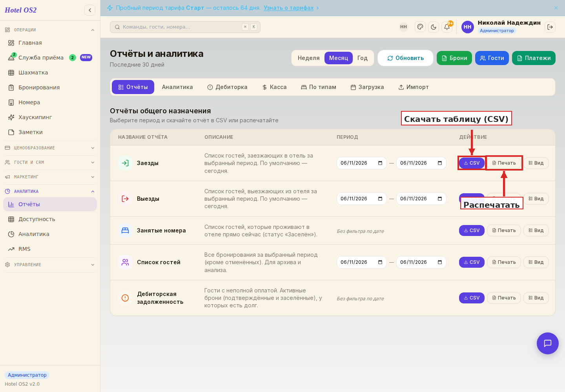Switch to the Импорт tab
Image resolution: width=565 pixels, height=392 pixels.
(414, 87)
